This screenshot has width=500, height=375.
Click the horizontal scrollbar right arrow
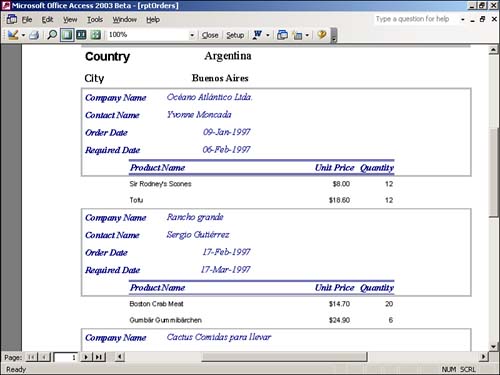[x=483, y=357]
